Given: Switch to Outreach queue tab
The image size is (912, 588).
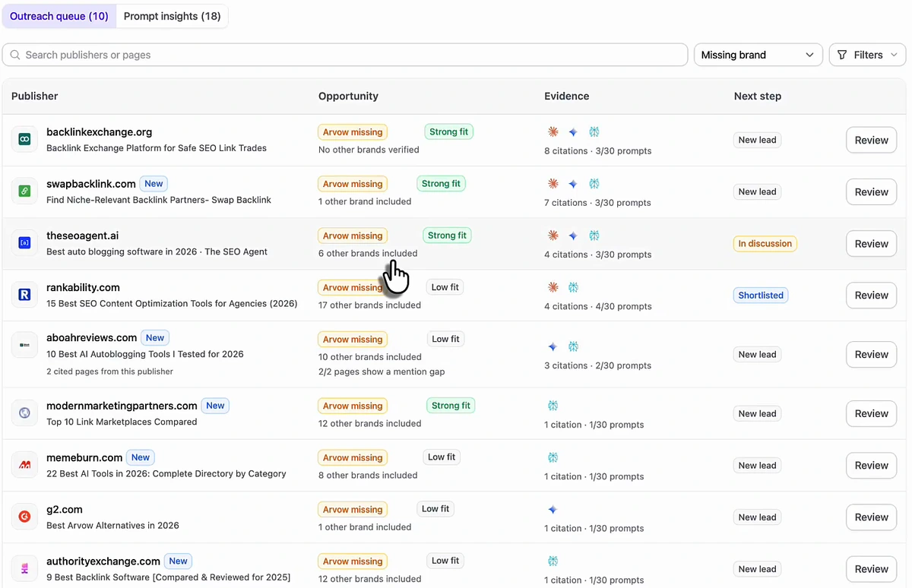Looking at the screenshot, I should (59, 16).
